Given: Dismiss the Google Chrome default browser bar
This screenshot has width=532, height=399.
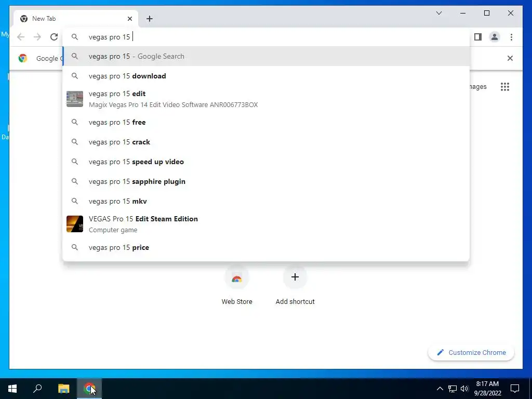Looking at the screenshot, I should tap(510, 58).
